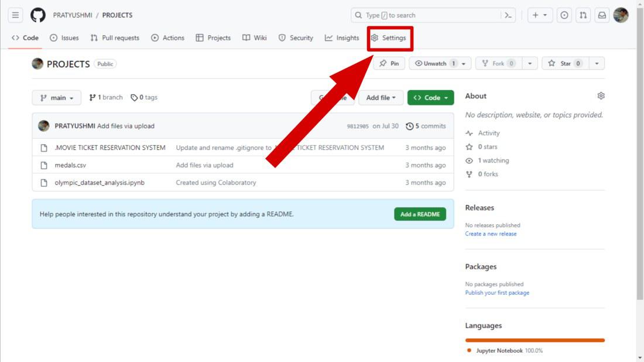The width and height of the screenshot is (644, 362).
Task: Open the issues icon in header
Action: coord(564,15)
